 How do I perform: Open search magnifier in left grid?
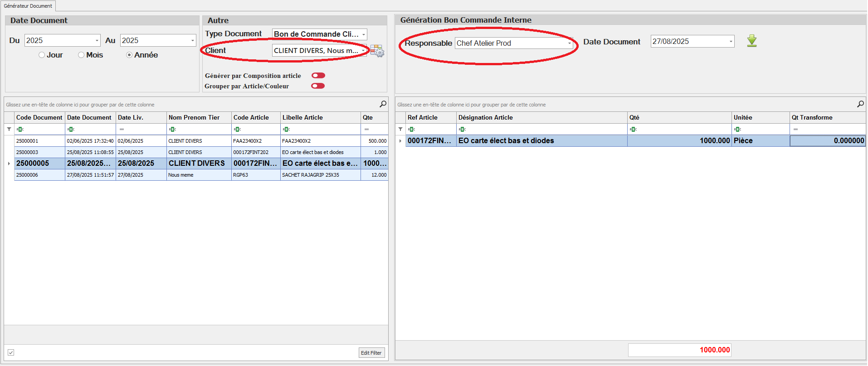383,104
